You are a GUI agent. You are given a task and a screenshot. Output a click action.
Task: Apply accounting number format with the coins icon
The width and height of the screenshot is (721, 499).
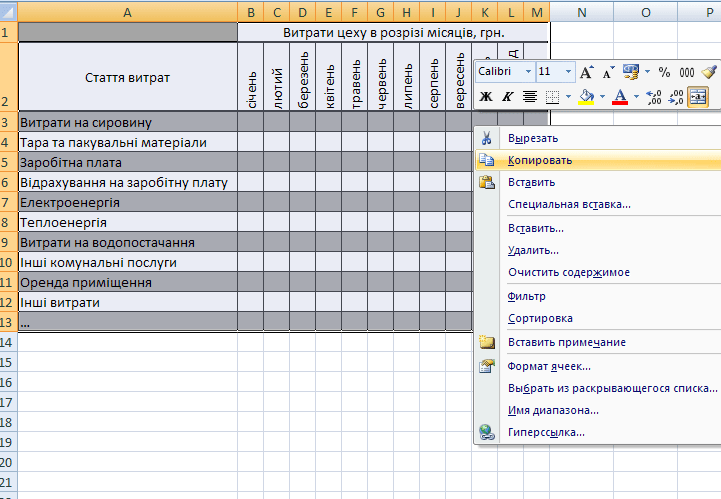point(631,72)
